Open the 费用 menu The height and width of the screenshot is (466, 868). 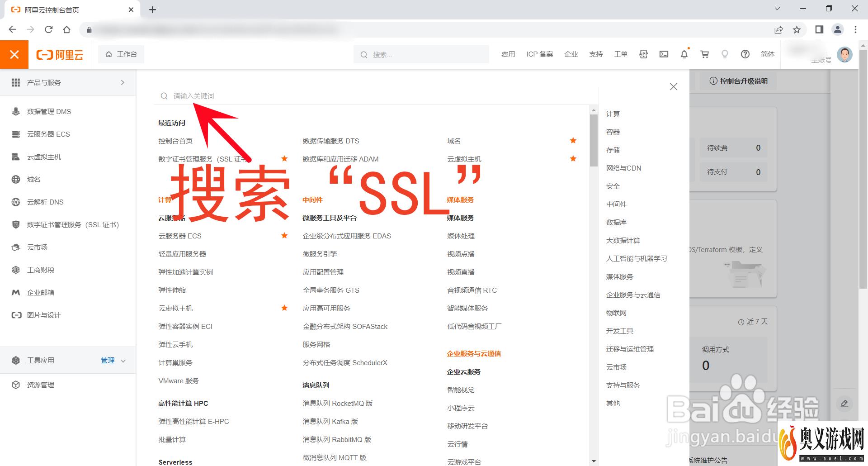(x=508, y=54)
